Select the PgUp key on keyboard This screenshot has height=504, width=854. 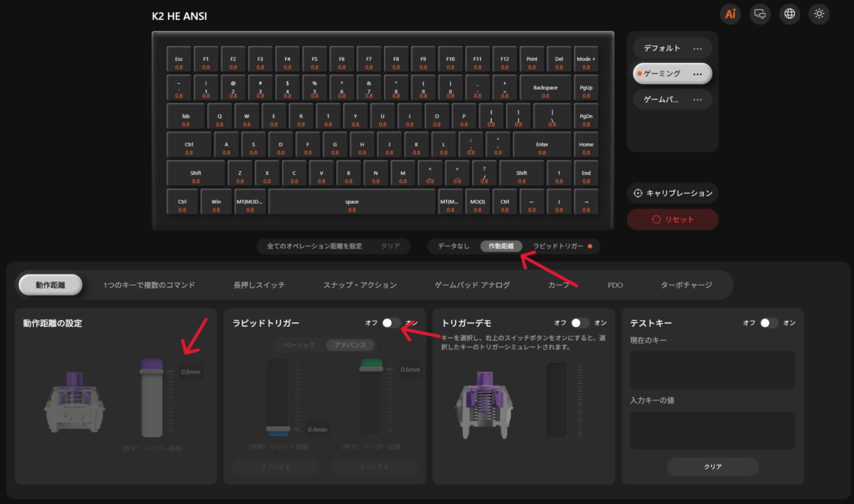click(x=586, y=88)
